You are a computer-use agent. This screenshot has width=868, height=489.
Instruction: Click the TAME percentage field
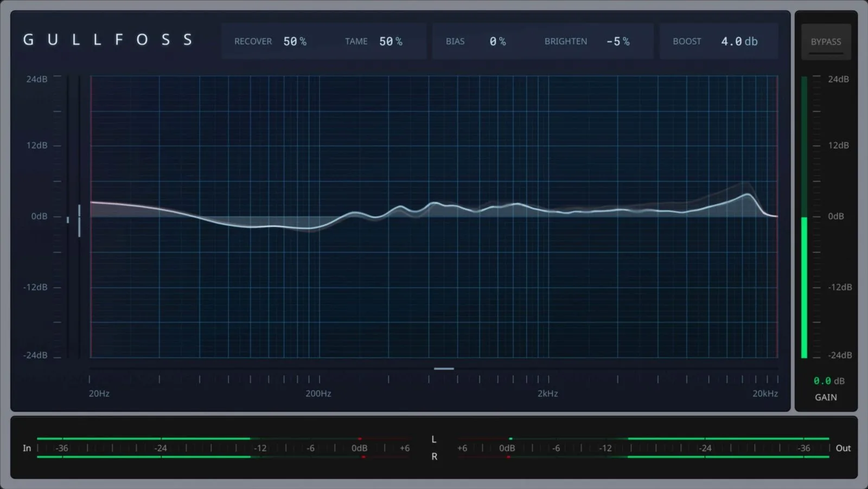click(390, 41)
